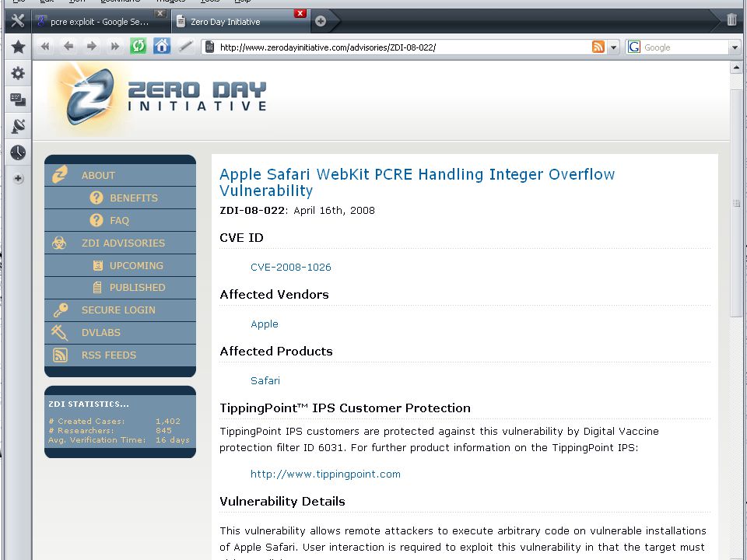Screen dimensions: 747x560
Task: Expand the Google search field dropdown
Action: pos(735,47)
